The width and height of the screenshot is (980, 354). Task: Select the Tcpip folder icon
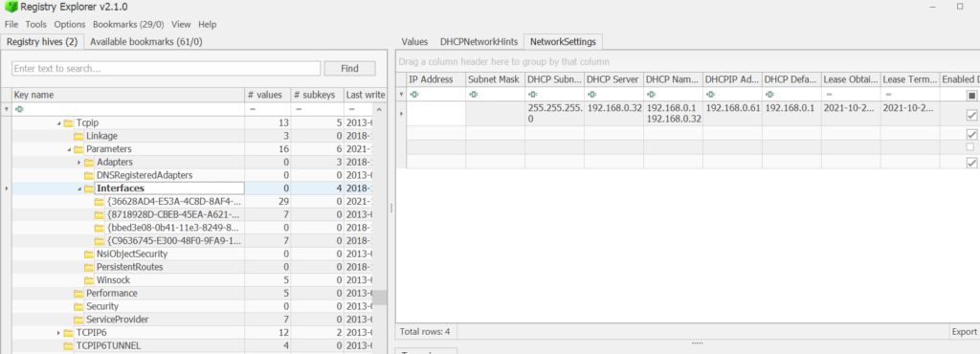(x=68, y=123)
